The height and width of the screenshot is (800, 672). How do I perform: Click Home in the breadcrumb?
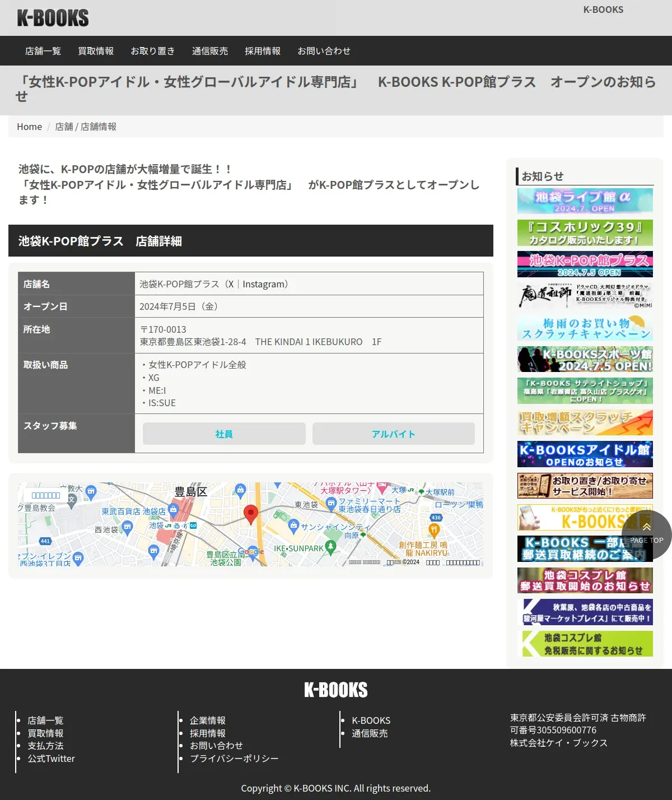click(x=29, y=127)
